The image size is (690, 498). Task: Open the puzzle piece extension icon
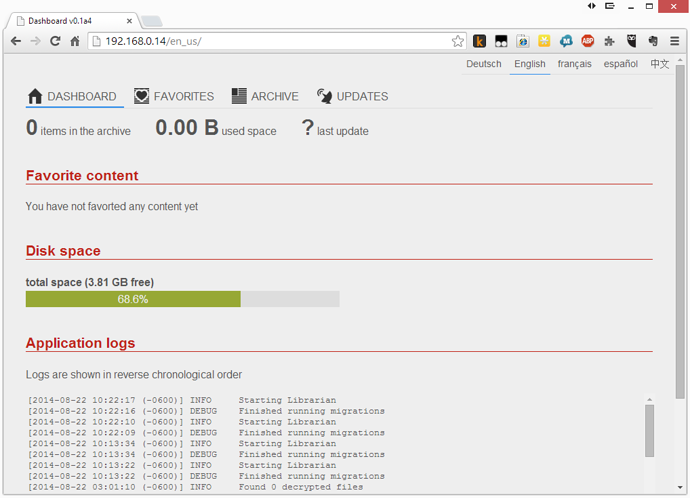[610, 41]
